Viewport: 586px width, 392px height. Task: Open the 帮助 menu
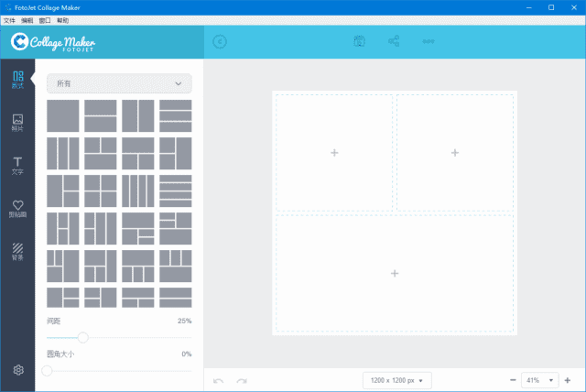62,19
